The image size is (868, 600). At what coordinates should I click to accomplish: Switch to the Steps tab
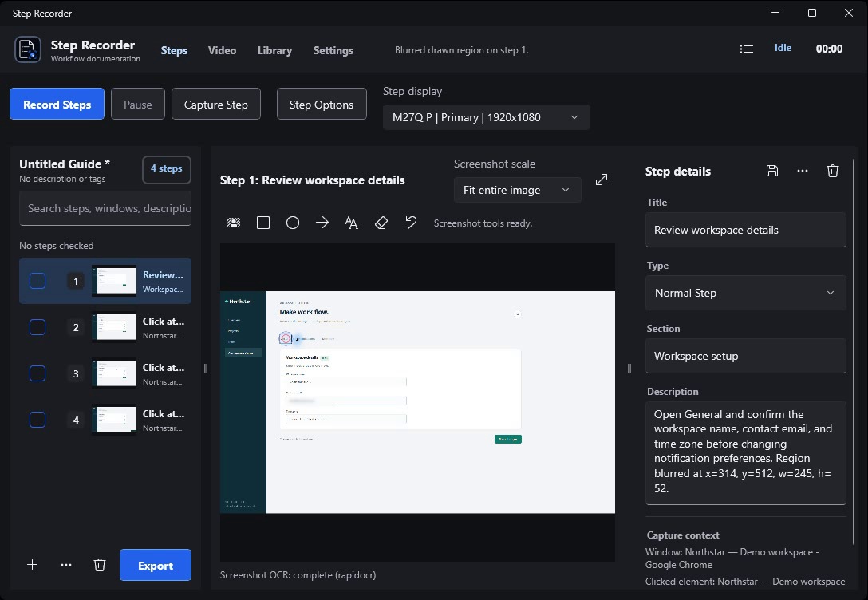click(x=174, y=50)
